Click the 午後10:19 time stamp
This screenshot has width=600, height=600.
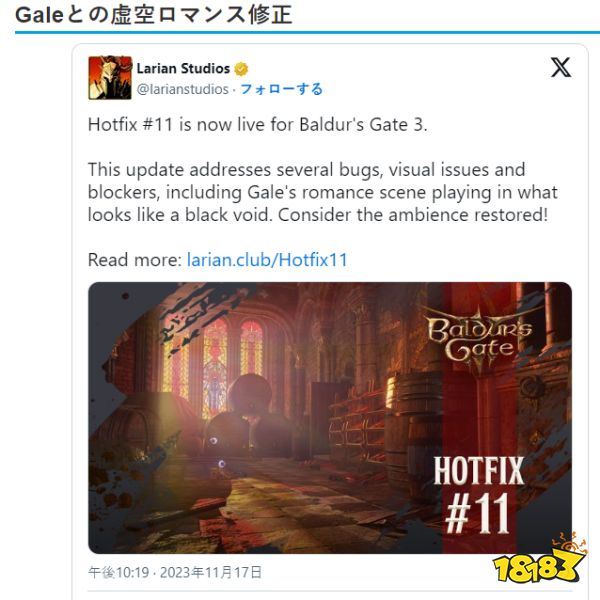click(x=118, y=572)
